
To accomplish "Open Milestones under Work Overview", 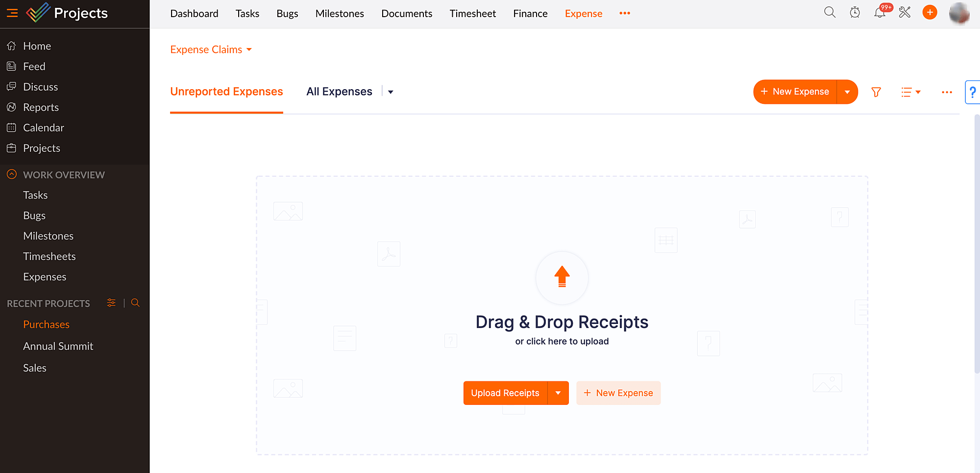I will 49,236.
